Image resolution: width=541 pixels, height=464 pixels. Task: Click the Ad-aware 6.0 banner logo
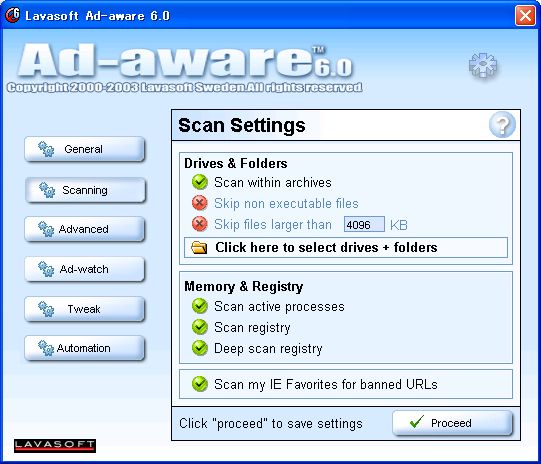click(185, 60)
